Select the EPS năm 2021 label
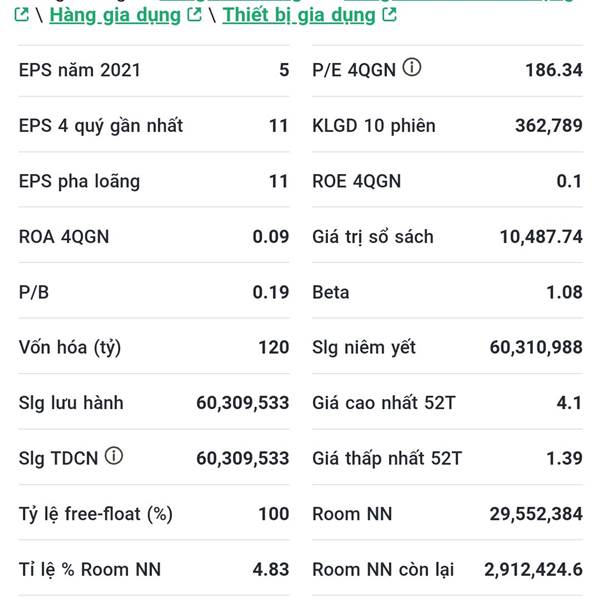 point(80,70)
